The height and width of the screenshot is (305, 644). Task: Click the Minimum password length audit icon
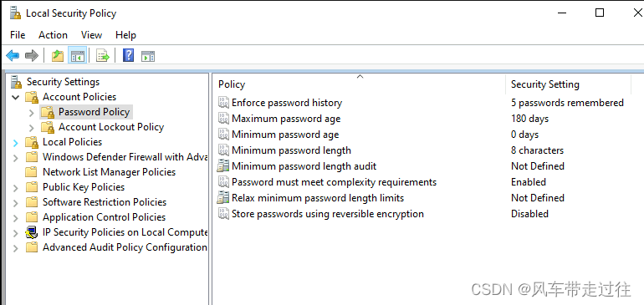tap(223, 166)
